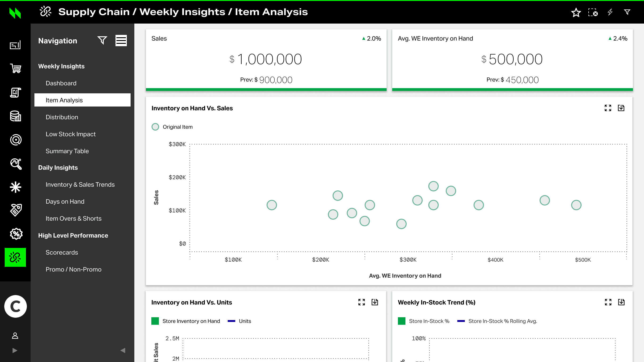Click the lightning bolt icon in header

(x=610, y=12)
